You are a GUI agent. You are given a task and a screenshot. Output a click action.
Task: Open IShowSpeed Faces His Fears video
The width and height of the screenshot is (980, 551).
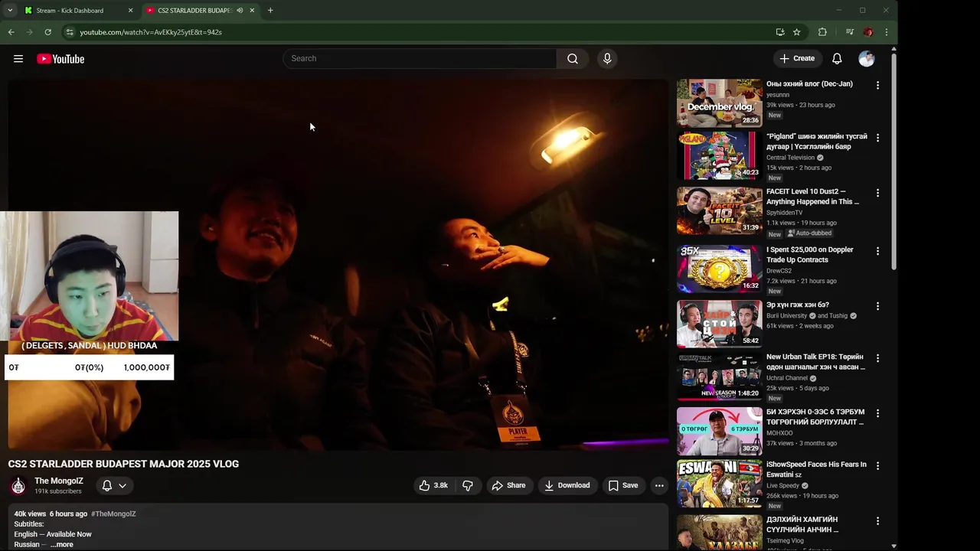coord(816,469)
